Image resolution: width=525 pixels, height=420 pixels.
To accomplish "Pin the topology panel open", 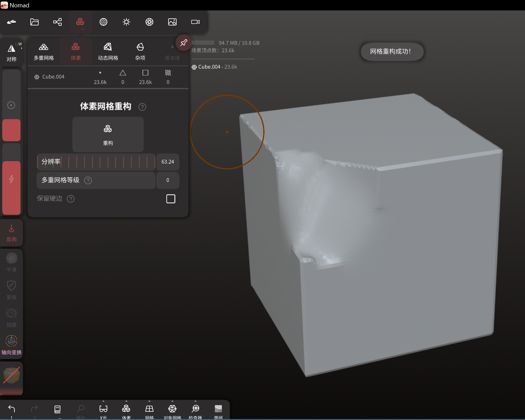I will click(x=184, y=43).
